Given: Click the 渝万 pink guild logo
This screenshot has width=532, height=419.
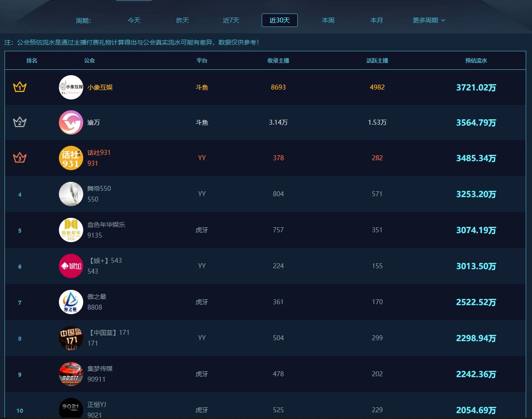Looking at the screenshot, I should 71,122.
